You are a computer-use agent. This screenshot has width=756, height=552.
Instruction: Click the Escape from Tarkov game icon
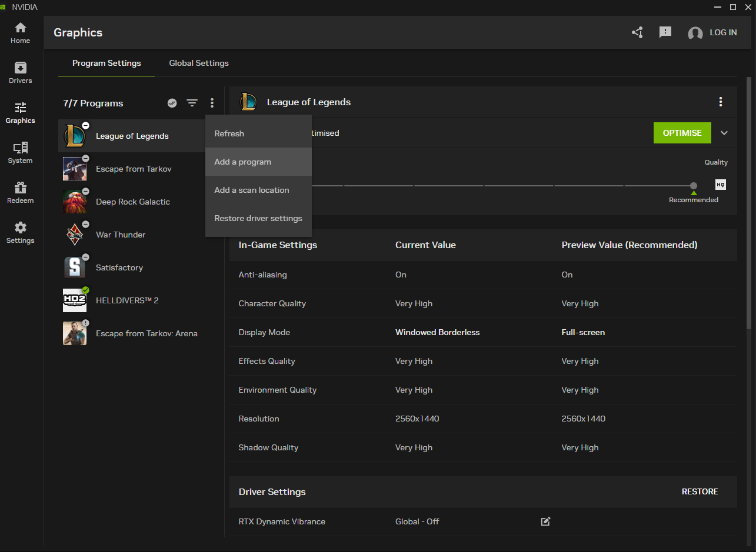click(x=75, y=169)
